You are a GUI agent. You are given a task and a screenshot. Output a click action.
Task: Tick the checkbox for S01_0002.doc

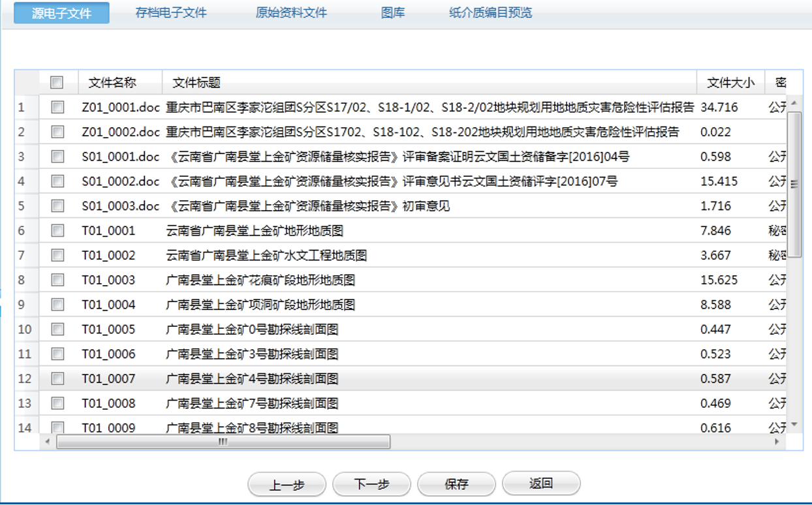tap(57, 181)
